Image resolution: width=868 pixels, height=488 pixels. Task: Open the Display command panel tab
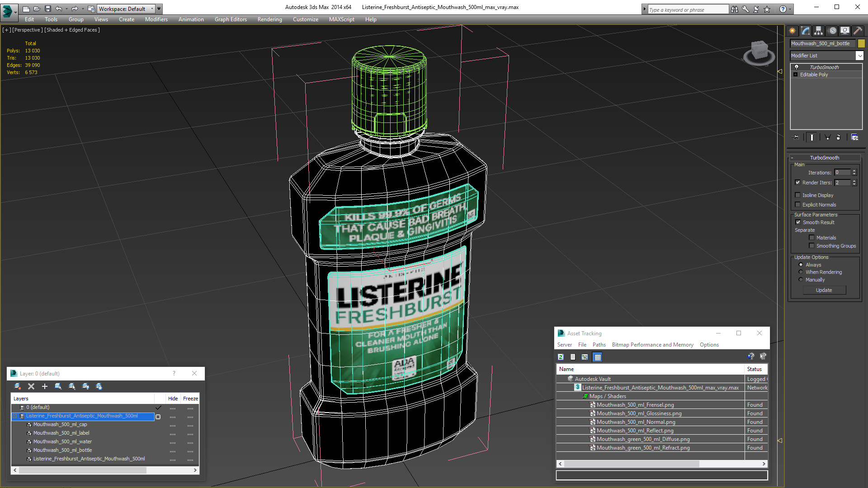(844, 31)
